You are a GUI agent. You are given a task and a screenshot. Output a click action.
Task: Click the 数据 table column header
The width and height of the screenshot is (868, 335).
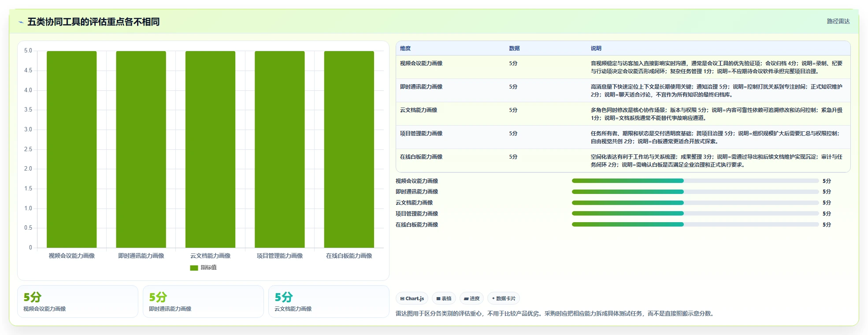[514, 48]
